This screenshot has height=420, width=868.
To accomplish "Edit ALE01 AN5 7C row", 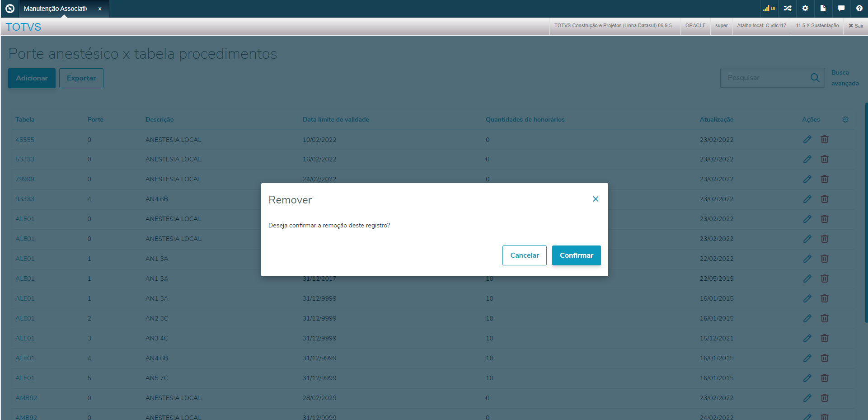I will tap(807, 378).
